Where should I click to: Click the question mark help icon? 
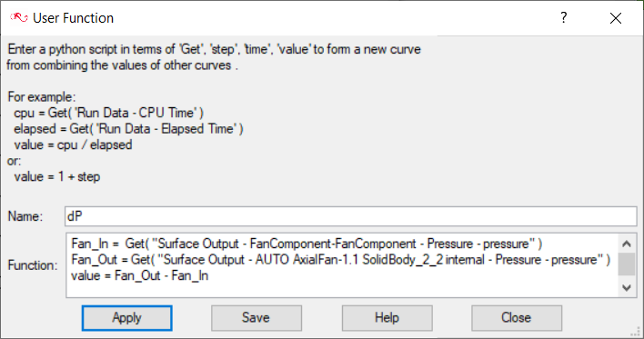(564, 17)
